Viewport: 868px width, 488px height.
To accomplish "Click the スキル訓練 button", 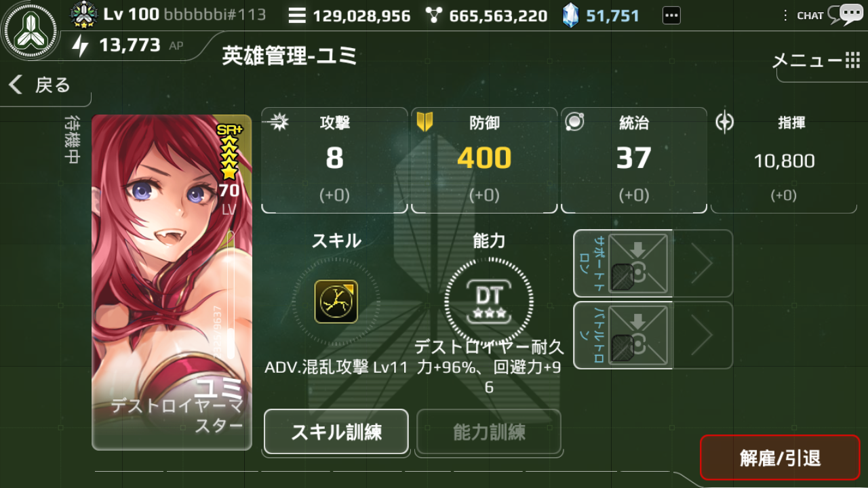I will 336,432.
